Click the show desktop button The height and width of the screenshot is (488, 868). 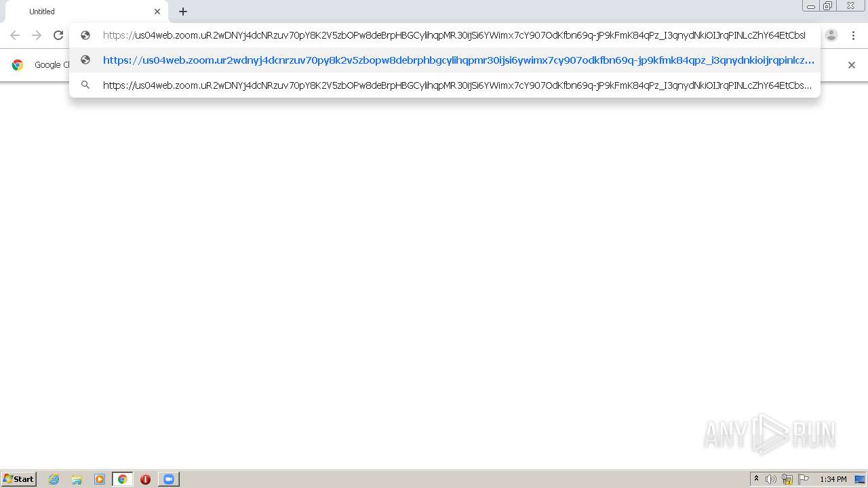click(860, 479)
